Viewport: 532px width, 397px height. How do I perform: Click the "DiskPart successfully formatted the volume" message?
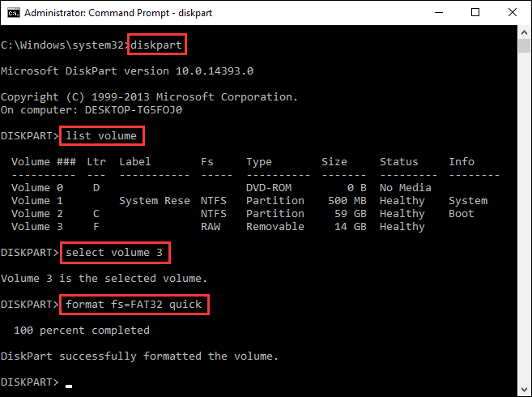pos(139,356)
